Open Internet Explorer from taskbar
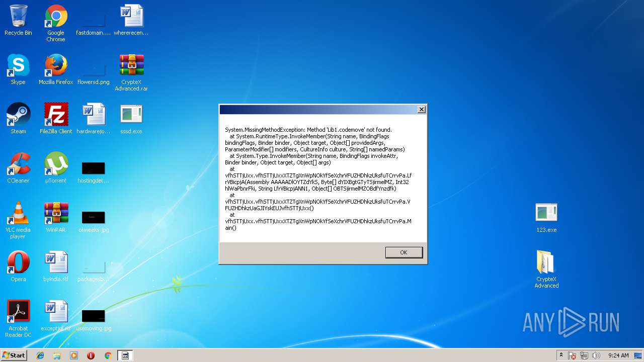Screen dimensions: 644x362 (40, 355)
